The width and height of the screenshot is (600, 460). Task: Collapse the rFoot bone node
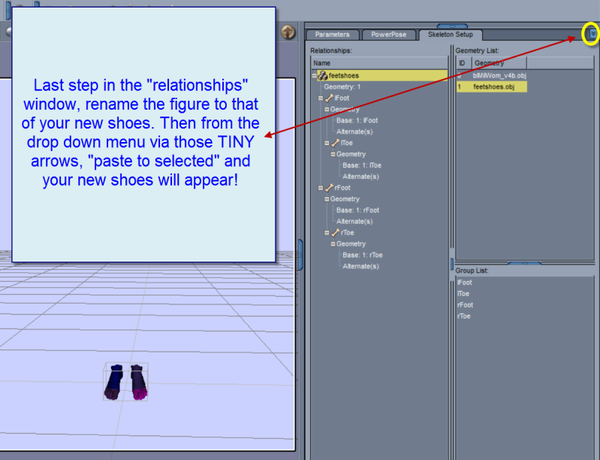[x=320, y=188]
